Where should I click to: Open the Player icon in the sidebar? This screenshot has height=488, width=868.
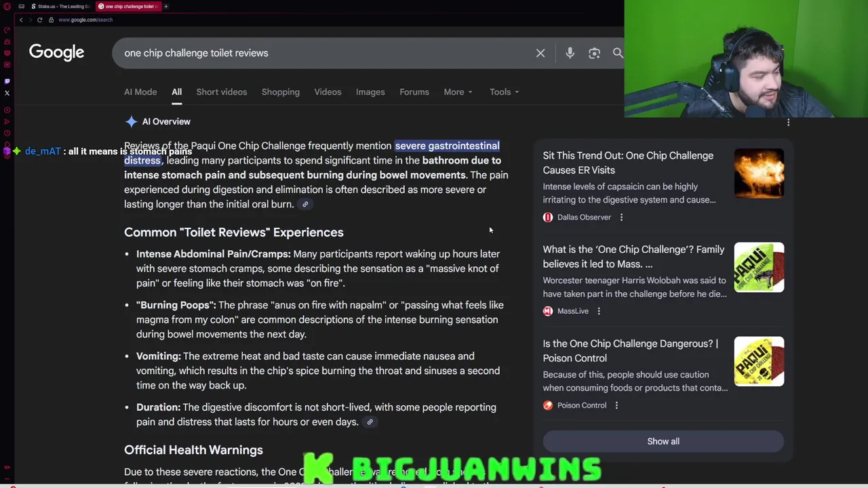coord(7,110)
